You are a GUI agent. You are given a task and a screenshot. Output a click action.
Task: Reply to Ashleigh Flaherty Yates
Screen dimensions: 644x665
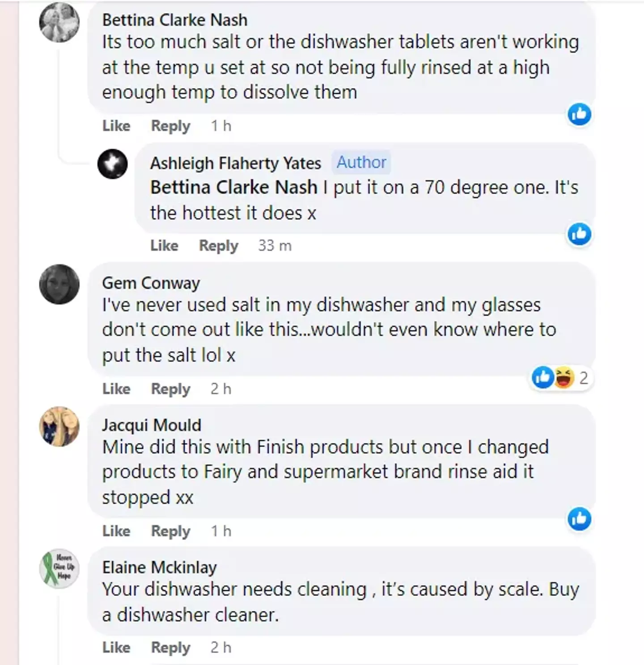click(218, 245)
